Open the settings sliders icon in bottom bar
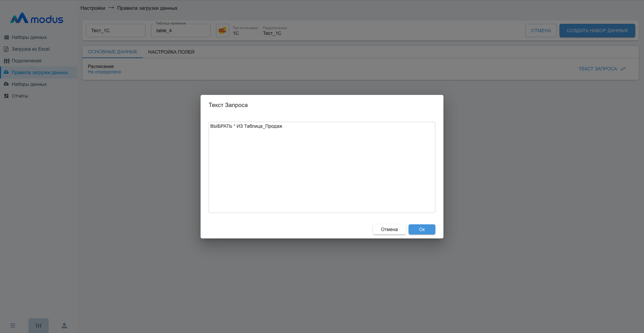The width and height of the screenshot is (644, 333). click(39, 326)
